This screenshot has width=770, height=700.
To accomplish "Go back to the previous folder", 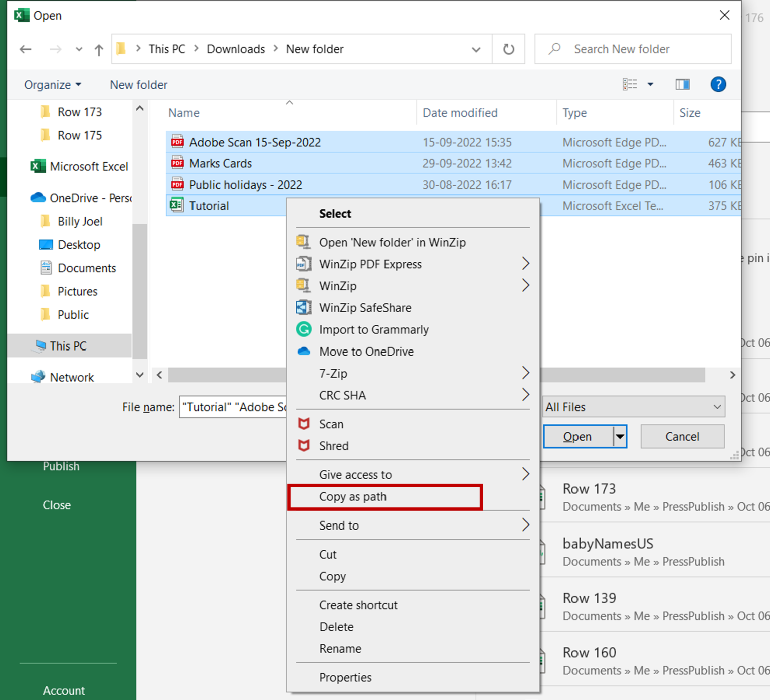I will click(x=25, y=49).
